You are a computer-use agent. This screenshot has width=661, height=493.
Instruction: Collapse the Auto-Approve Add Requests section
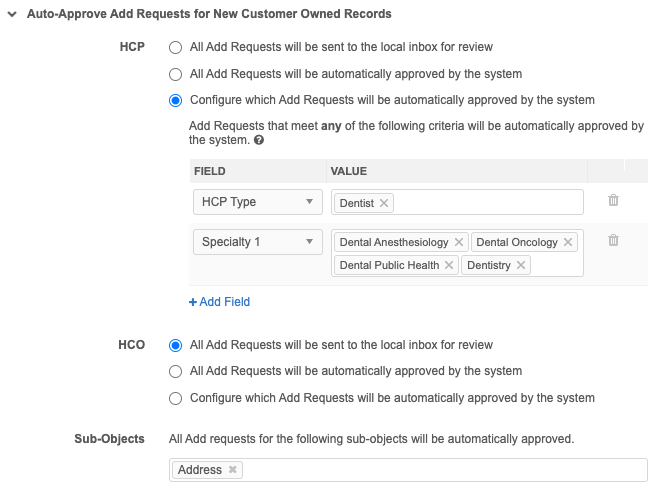12,14
